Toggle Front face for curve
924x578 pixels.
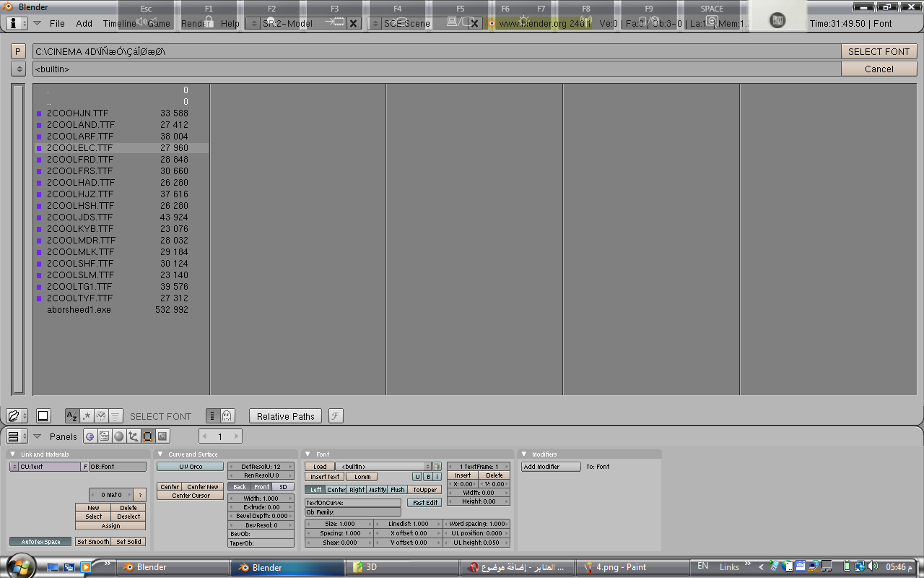click(262, 487)
